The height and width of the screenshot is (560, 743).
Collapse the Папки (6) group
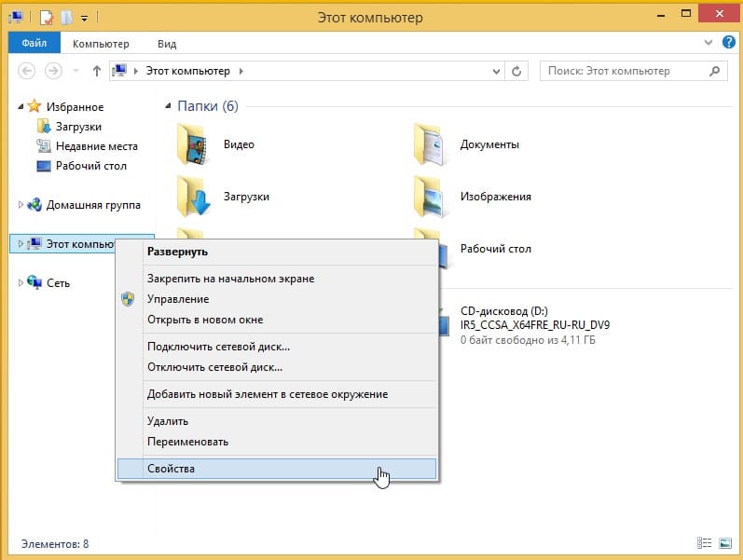point(168,105)
